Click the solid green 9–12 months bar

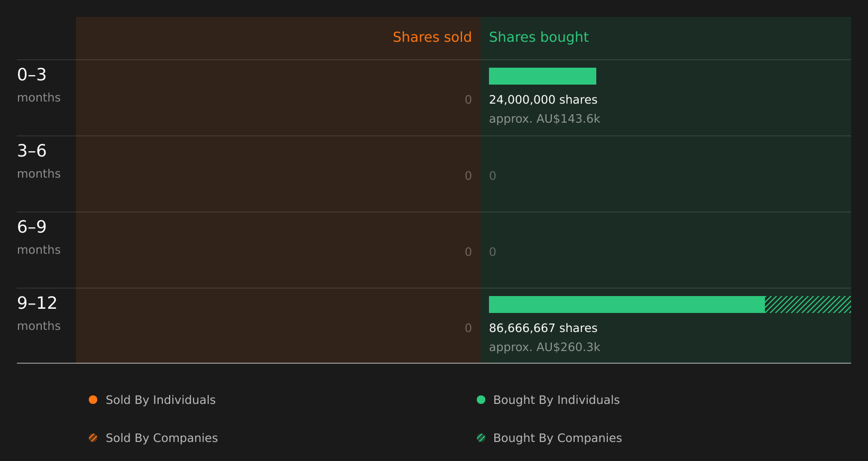tap(627, 305)
